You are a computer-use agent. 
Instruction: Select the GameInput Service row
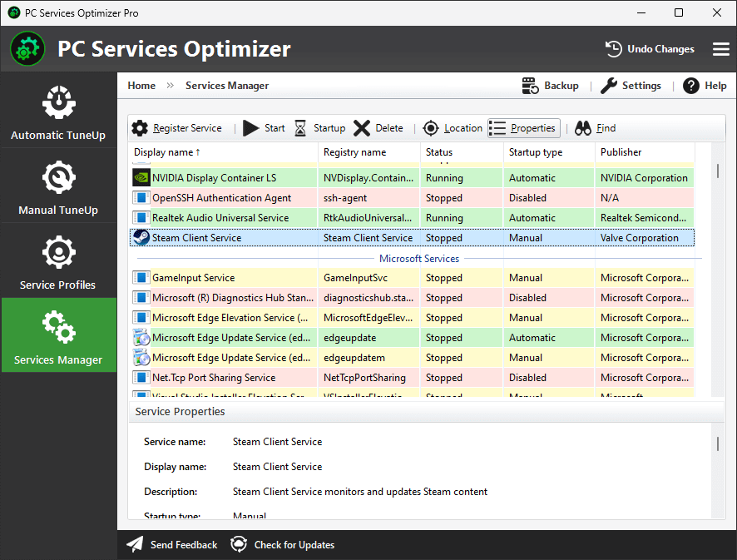coord(413,278)
